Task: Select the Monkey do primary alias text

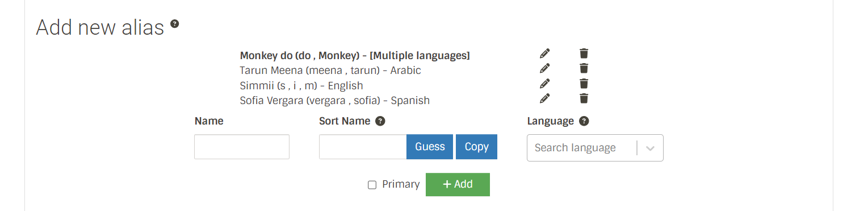Action: tap(355, 56)
